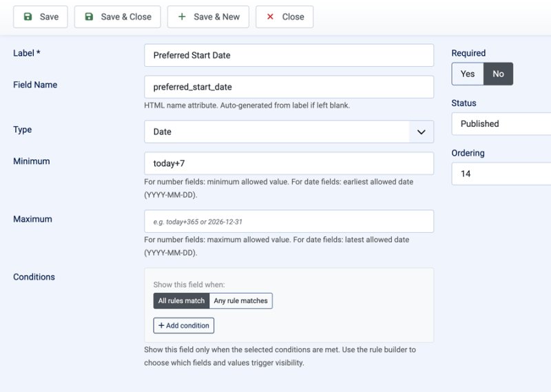
Task: Click the floppy disk icon on Save
Action: coord(28,17)
